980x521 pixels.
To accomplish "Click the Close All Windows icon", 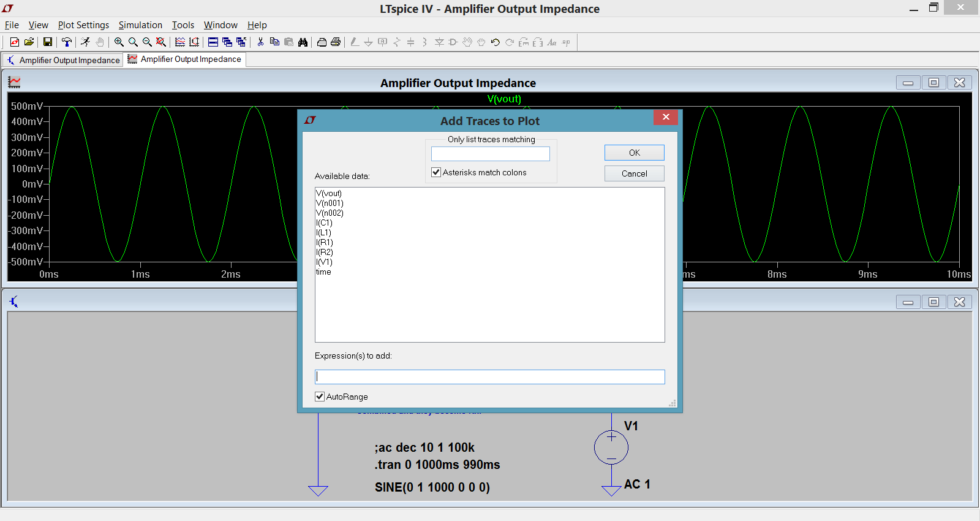I will coord(241,42).
